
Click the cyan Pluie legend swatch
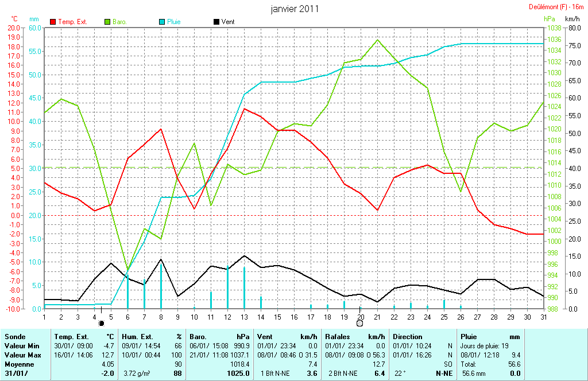(x=162, y=22)
